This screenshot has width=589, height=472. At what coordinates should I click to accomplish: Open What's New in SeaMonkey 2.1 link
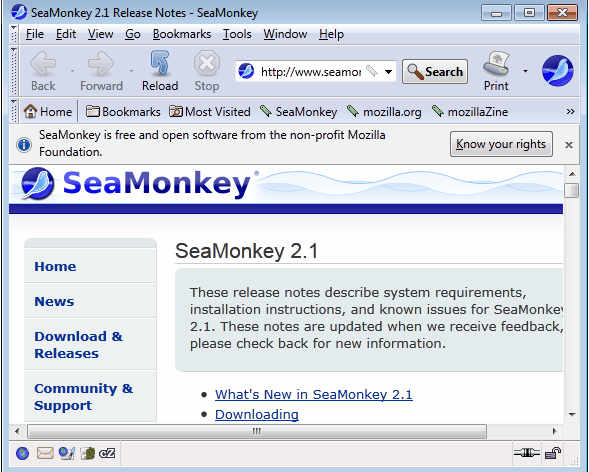tap(314, 395)
